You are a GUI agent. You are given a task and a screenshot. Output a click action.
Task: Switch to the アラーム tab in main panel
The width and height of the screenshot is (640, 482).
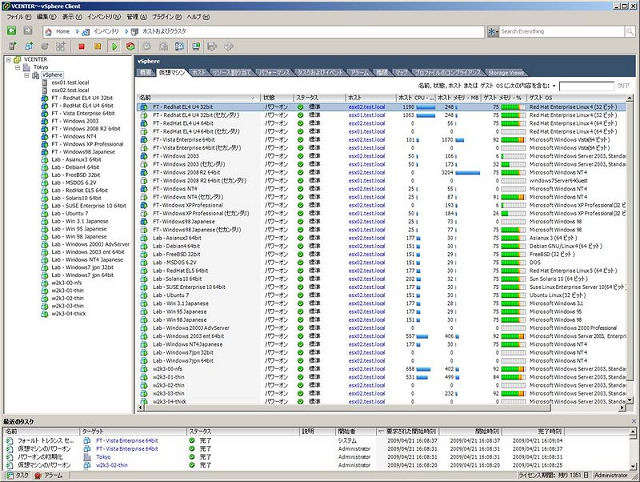pos(360,73)
